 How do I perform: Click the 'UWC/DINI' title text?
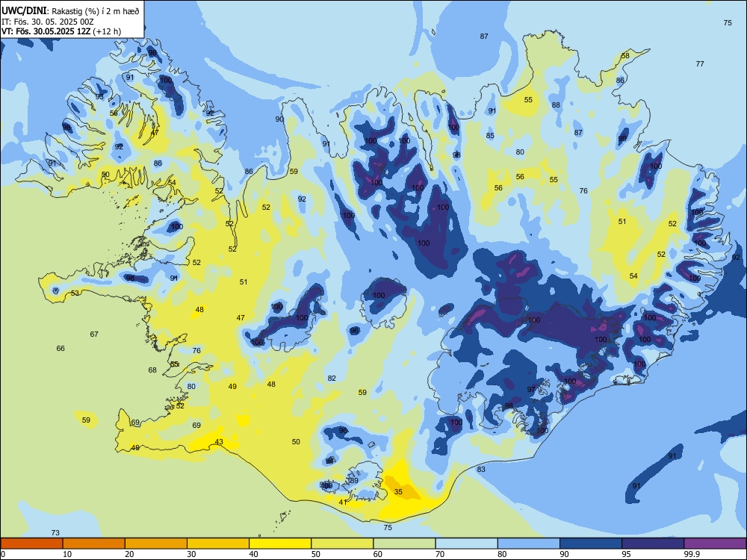[x=24, y=11]
